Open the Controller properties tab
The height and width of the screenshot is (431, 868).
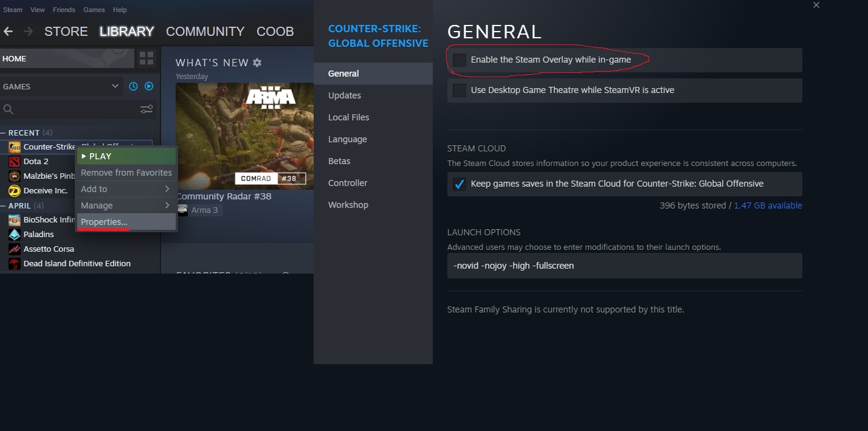(x=373, y=183)
